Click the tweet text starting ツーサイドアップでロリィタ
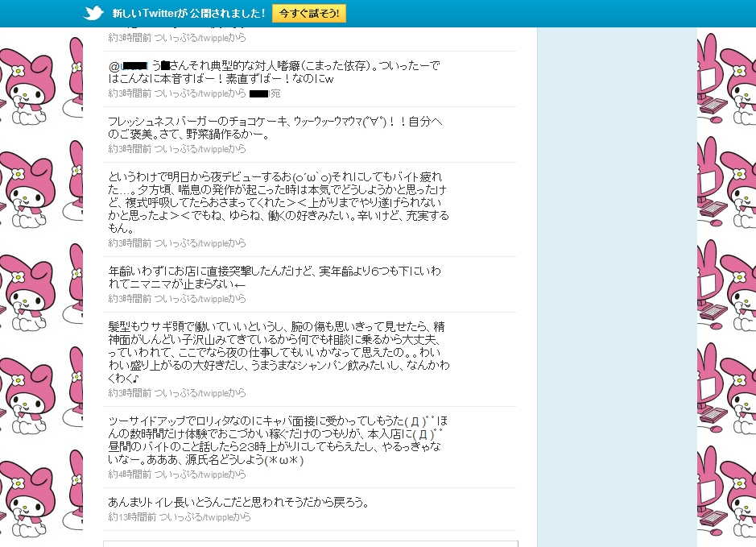Screen dimensions: 756x547 click(x=278, y=440)
